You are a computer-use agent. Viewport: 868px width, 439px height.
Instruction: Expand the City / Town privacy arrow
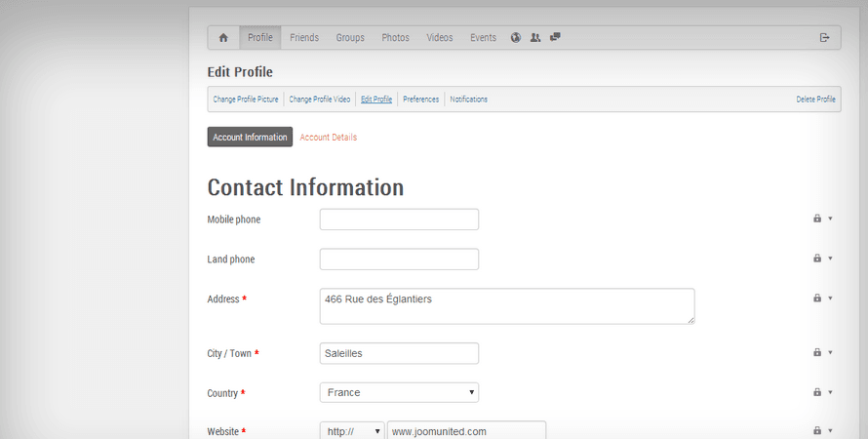click(830, 353)
